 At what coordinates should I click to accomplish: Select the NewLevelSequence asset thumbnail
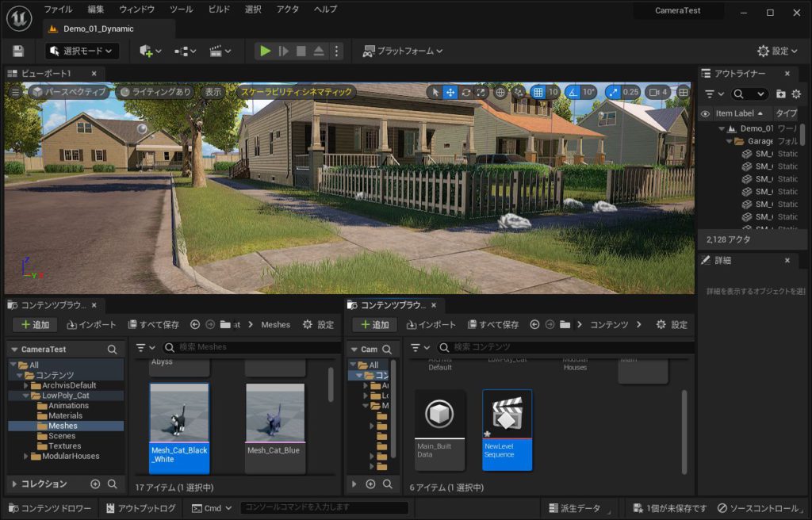pyautogui.click(x=507, y=430)
